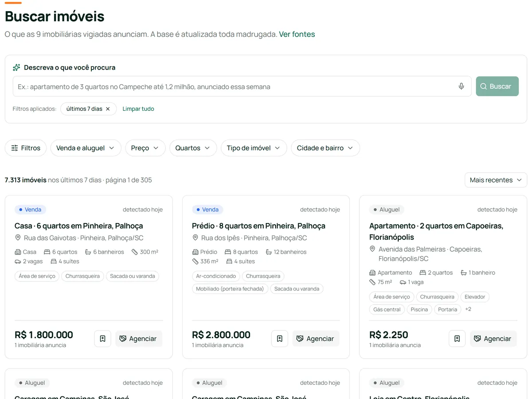
Task: Click 'Agenciar' on the Casa 6 quartos listing
Action: (139, 339)
